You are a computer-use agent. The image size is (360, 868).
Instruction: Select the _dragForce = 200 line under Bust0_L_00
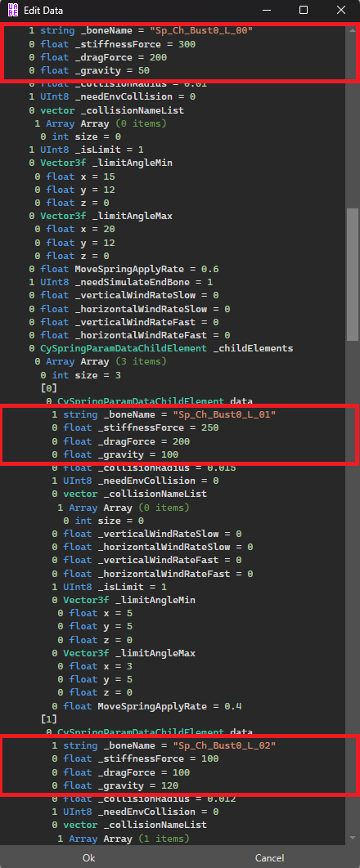(97, 57)
